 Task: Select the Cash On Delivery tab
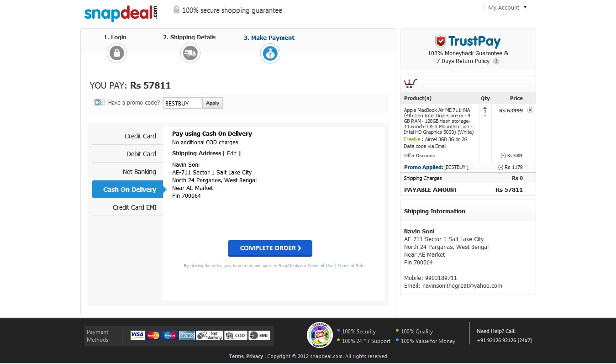[x=127, y=190]
